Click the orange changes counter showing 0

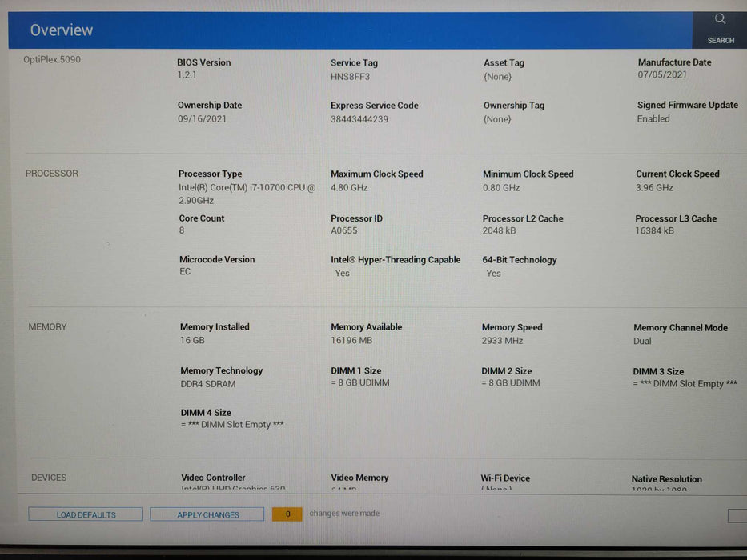pyautogui.click(x=287, y=514)
